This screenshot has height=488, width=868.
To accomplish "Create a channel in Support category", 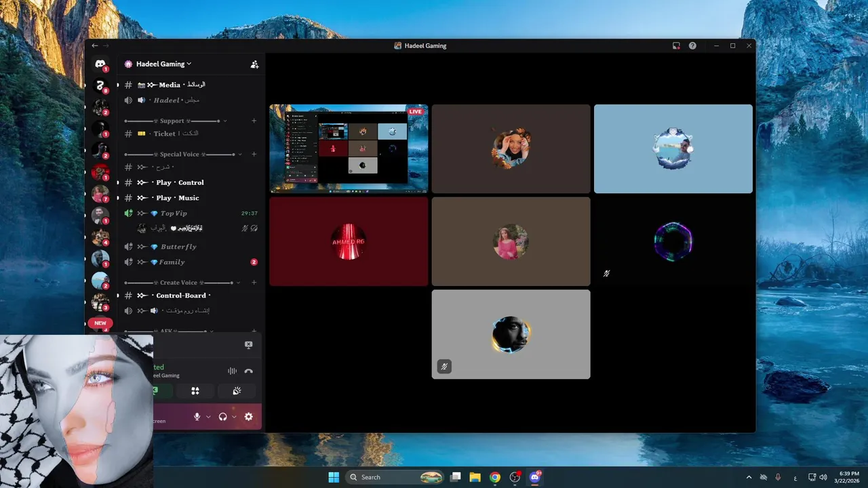I will click(254, 121).
